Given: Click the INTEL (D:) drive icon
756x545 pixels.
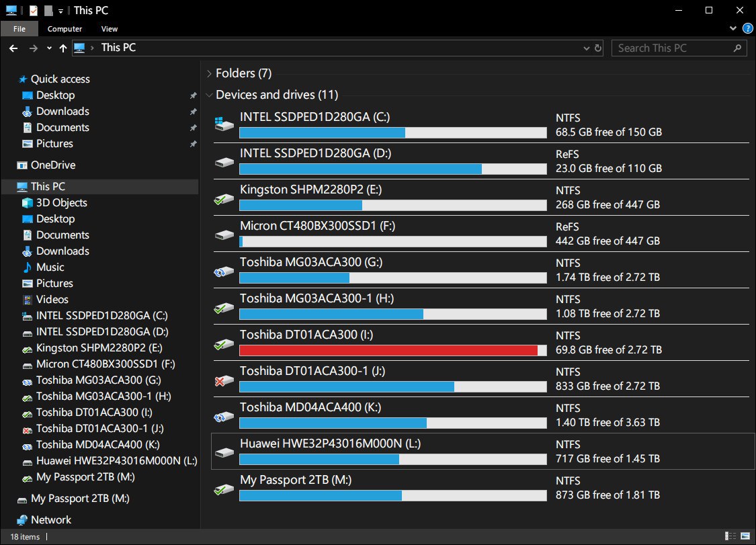Looking at the screenshot, I should pos(224,161).
